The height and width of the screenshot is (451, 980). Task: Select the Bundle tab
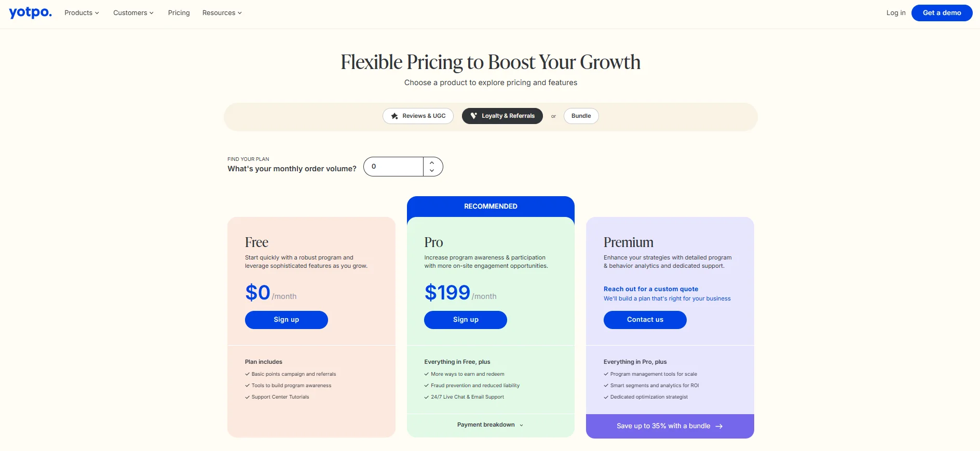pyautogui.click(x=581, y=116)
